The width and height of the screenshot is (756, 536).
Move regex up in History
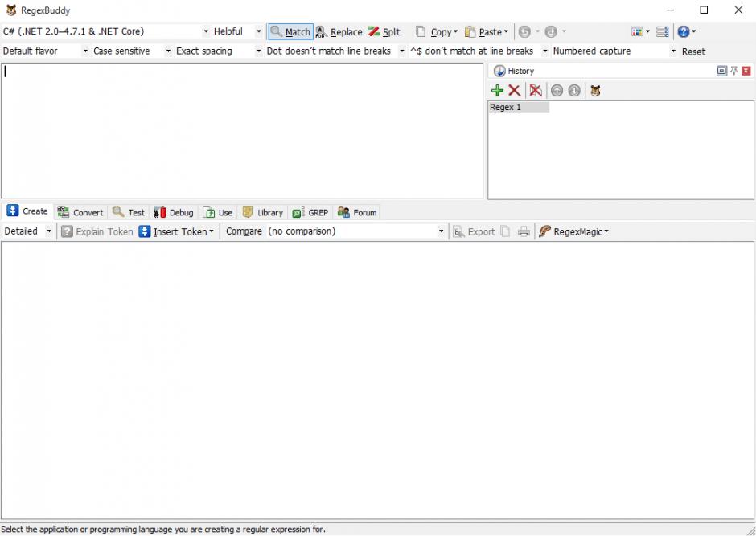point(557,91)
